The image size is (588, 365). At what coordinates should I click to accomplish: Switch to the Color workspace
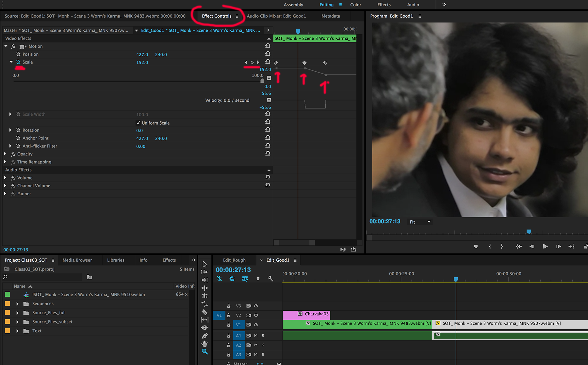pyautogui.click(x=355, y=5)
